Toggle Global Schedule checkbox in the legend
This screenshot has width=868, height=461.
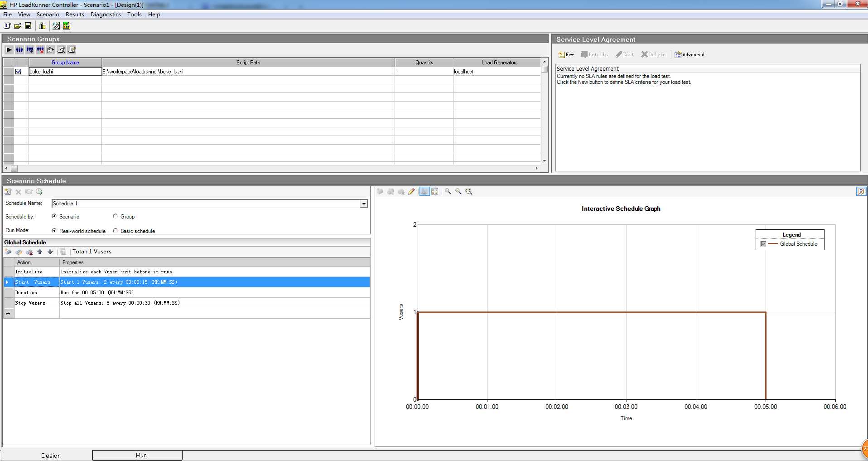[x=763, y=244]
